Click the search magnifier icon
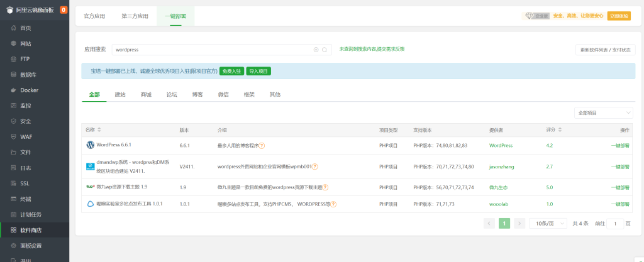Image resolution: width=644 pixels, height=262 pixels. 325,50
